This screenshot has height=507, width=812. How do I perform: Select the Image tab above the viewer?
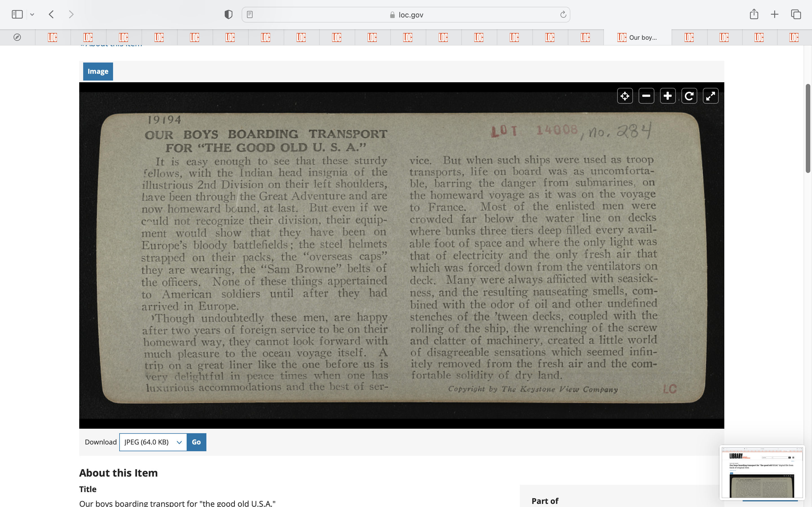[98, 72]
